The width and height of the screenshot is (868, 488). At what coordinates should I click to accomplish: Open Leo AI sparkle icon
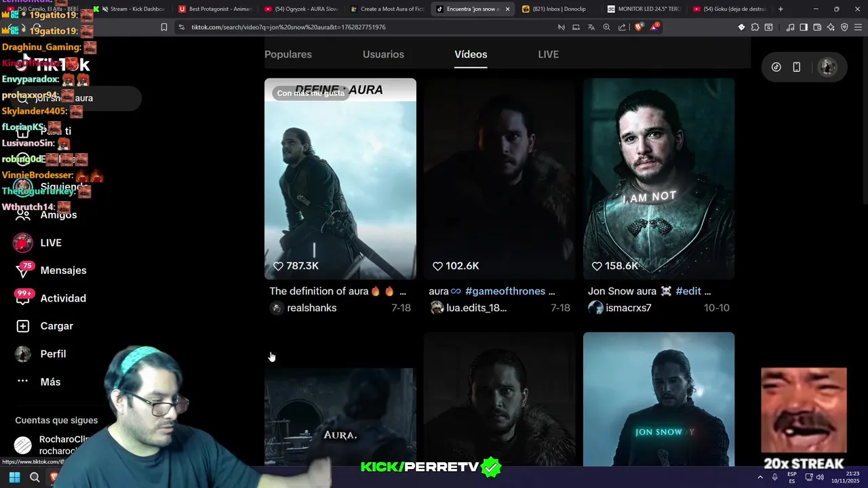(x=831, y=27)
